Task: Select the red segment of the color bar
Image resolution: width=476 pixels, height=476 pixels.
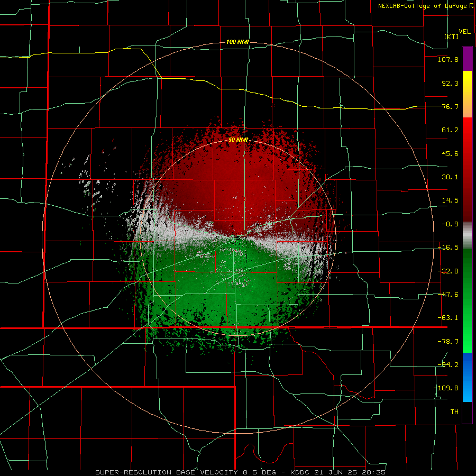Action: coord(467,169)
